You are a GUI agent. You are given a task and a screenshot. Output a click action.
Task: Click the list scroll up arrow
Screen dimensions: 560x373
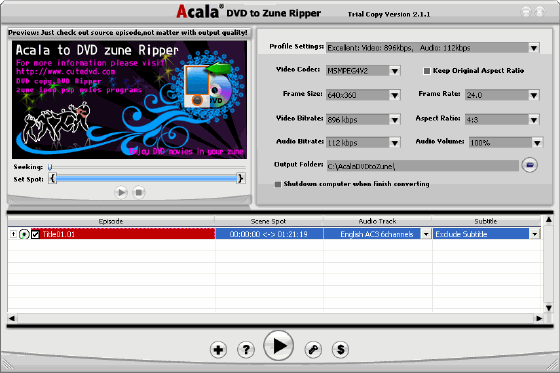(549, 219)
